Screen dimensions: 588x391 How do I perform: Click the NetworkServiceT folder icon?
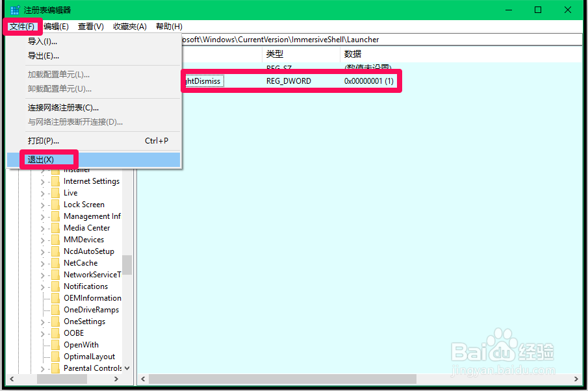pyautogui.click(x=55, y=275)
